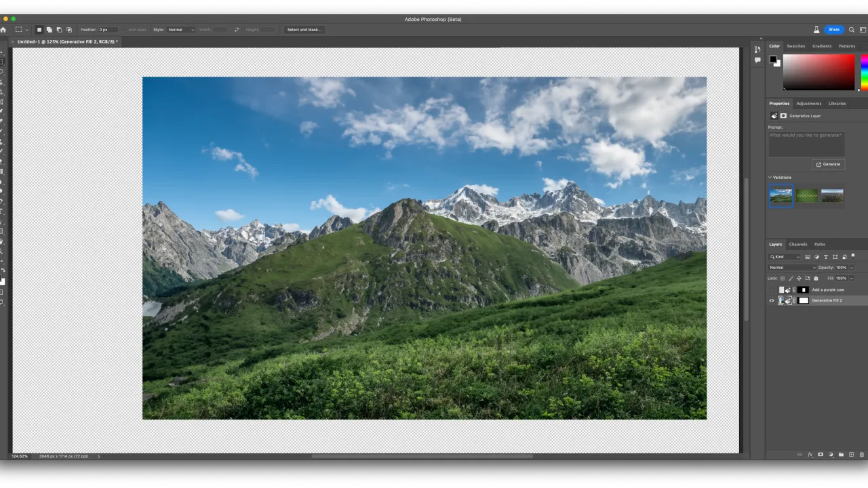
Task: Open the search magnifier in options bar
Action: [x=852, y=30]
